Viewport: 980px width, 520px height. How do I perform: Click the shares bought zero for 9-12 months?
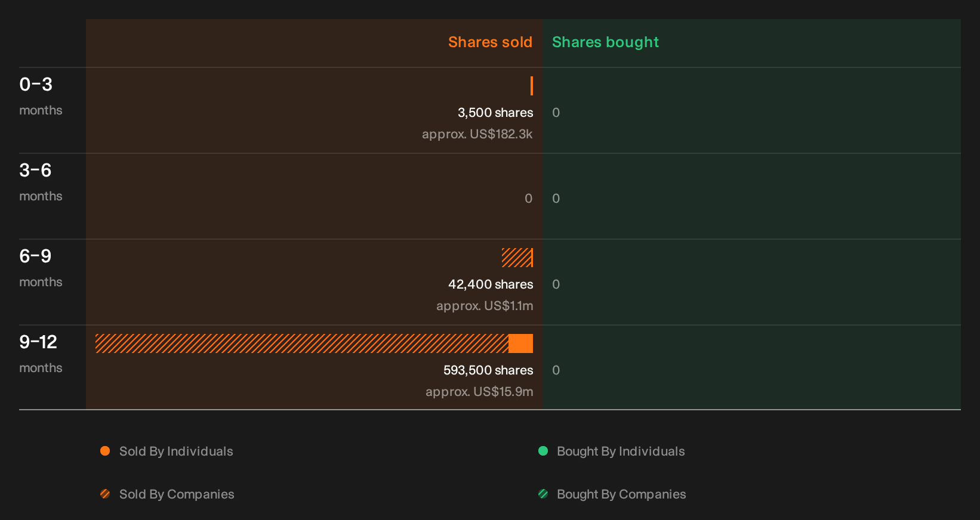556,370
